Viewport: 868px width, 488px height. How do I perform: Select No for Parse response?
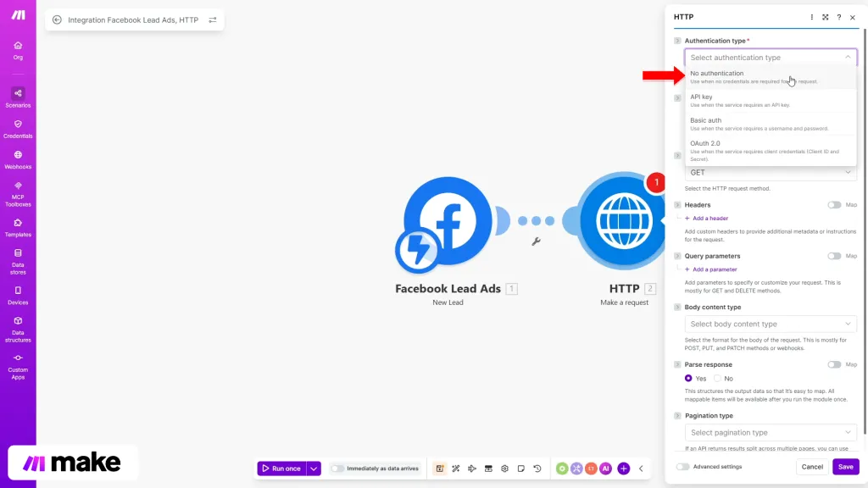[717, 379]
